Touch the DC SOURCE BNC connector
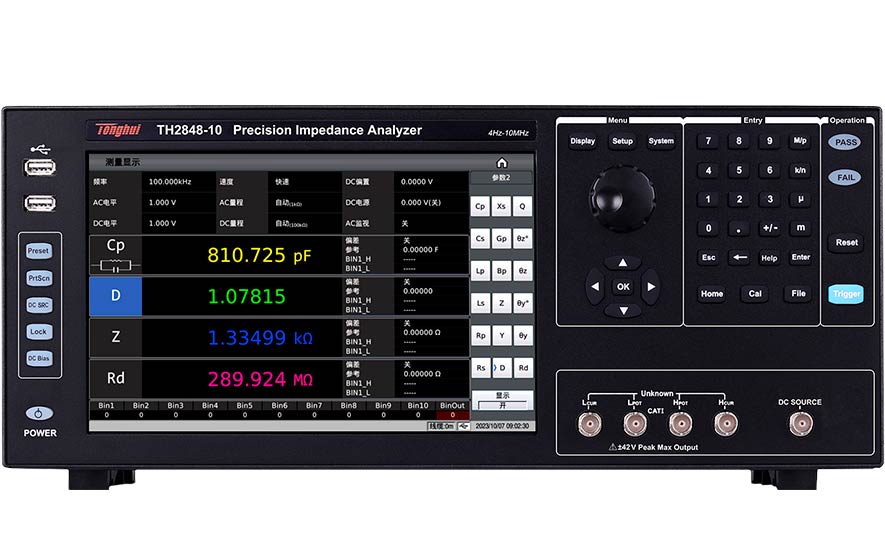Screen dimensions: 885x548 click(x=800, y=424)
